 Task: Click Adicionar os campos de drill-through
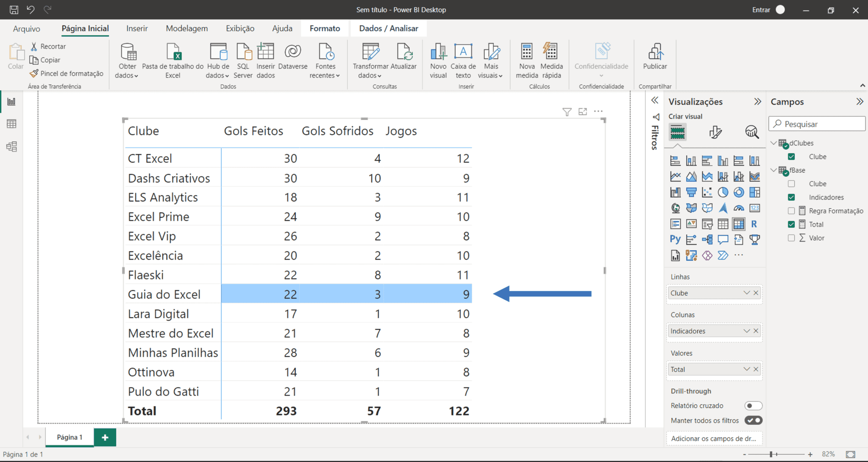[714, 438]
